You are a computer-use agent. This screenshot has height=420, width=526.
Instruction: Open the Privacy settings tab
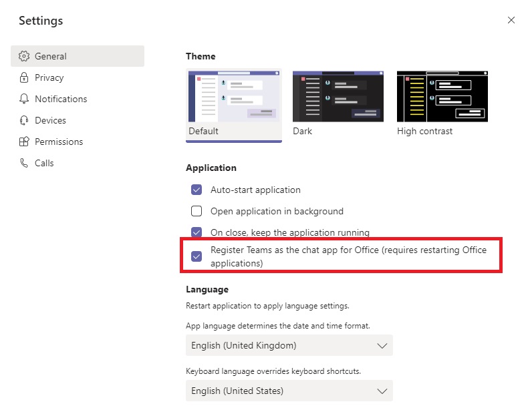click(78, 77)
